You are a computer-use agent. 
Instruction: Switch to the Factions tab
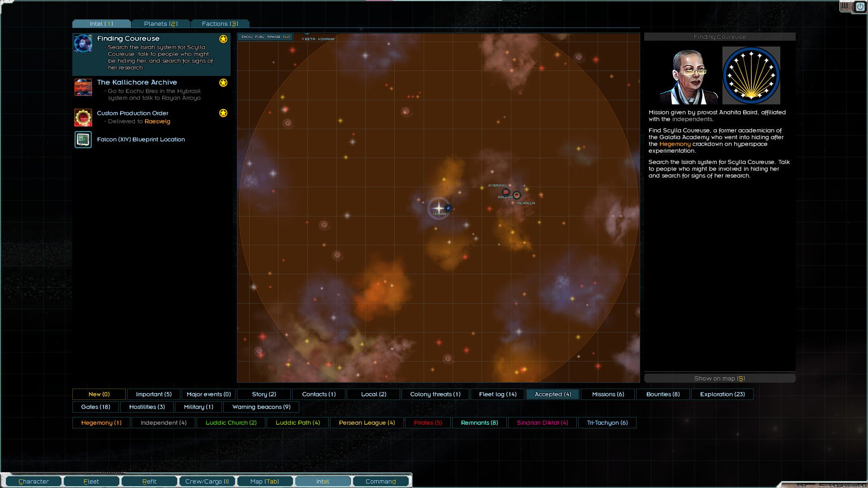[x=220, y=24]
